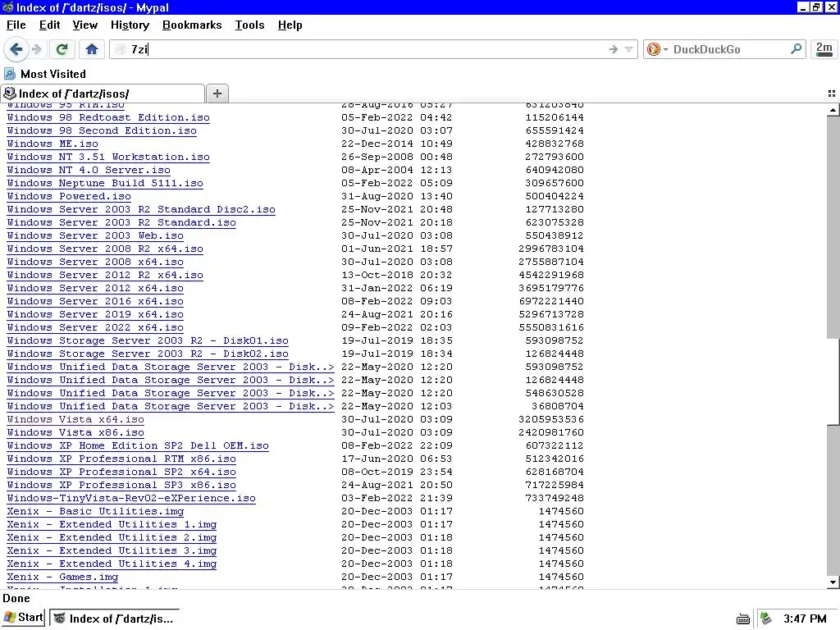The width and height of the screenshot is (840, 630).
Task: Open the File menu
Action: point(16,25)
